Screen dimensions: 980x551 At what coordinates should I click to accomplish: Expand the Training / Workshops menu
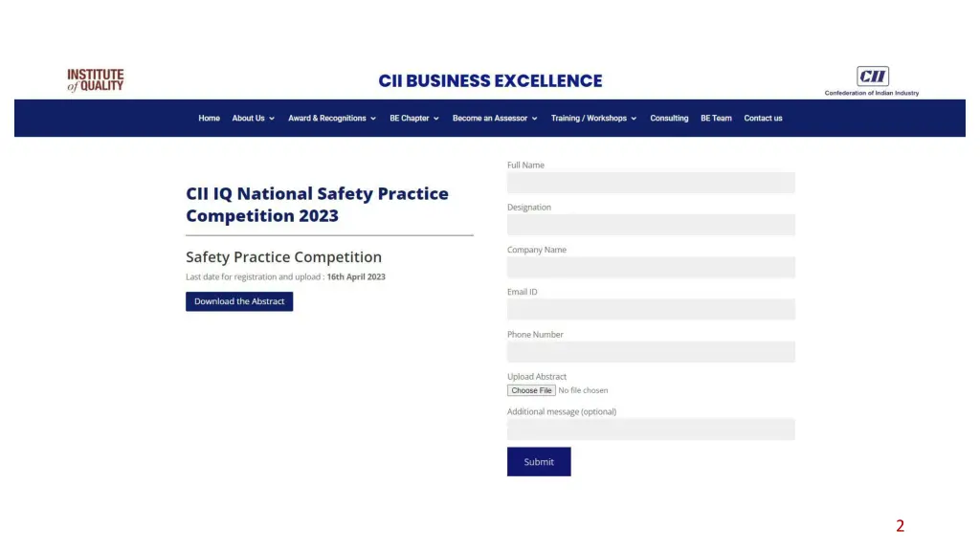[x=593, y=118]
